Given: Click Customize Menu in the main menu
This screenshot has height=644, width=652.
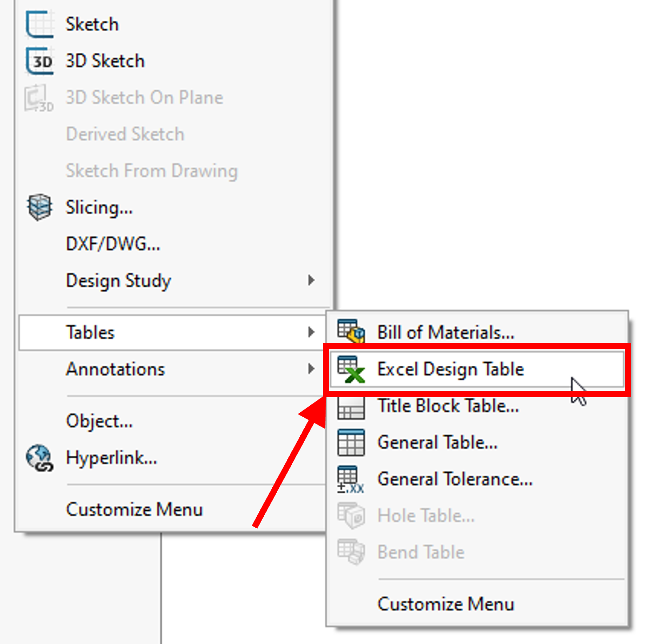Looking at the screenshot, I should click(134, 510).
